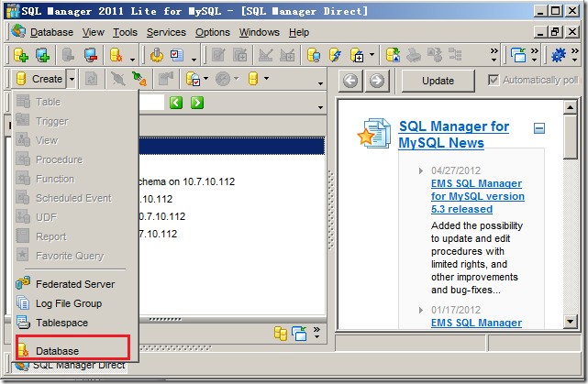The width and height of the screenshot is (588, 384).
Task: Open the Services menu
Action: (x=166, y=33)
